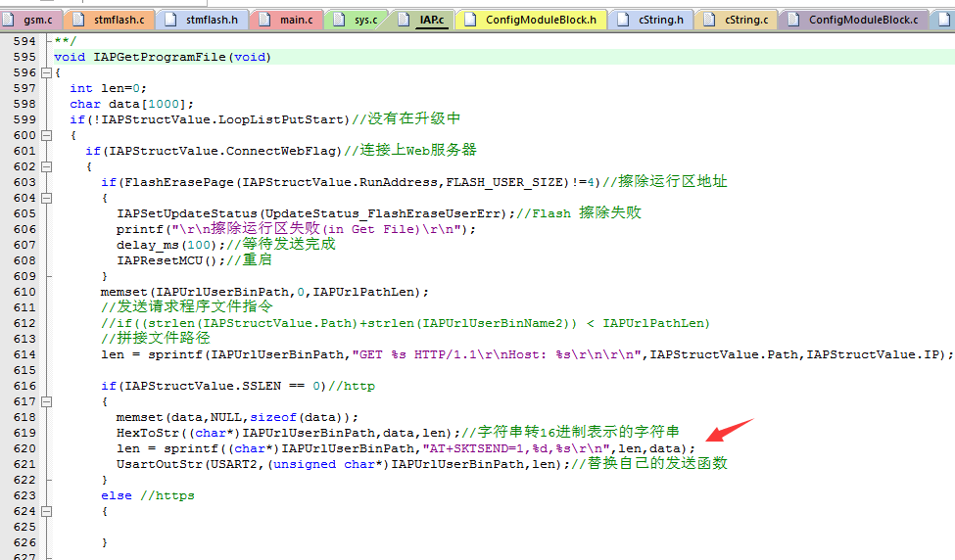Click 'int len=0;' declaration
Image resolution: width=955 pixels, height=560 pixels.
click(108, 88)
